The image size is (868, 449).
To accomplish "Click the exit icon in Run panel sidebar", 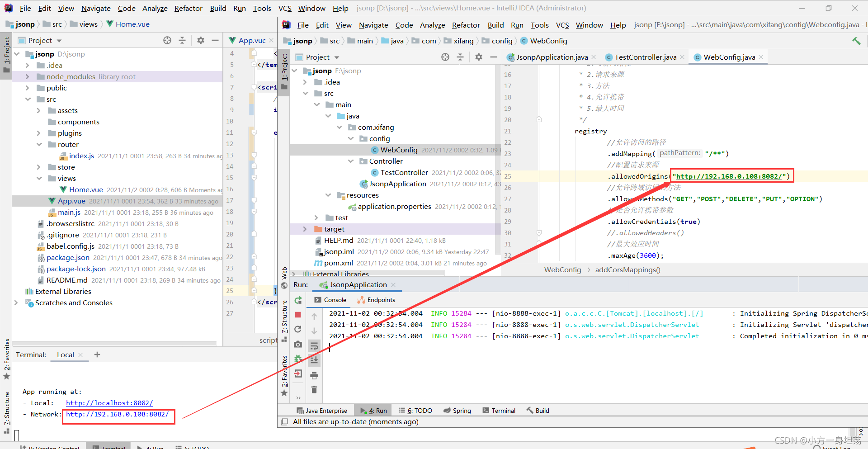I will pyautogui.click(x=298, y=373).
